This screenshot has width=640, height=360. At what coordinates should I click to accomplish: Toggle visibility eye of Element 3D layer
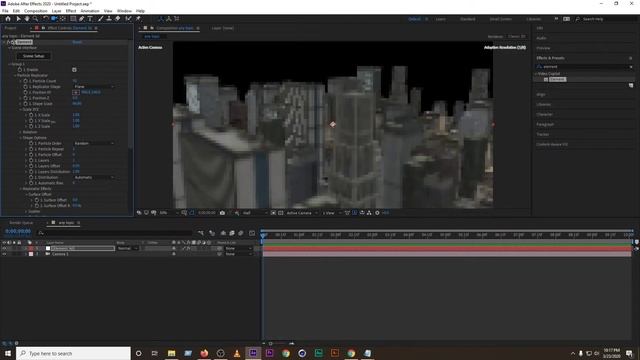click(x=4, y=248)
